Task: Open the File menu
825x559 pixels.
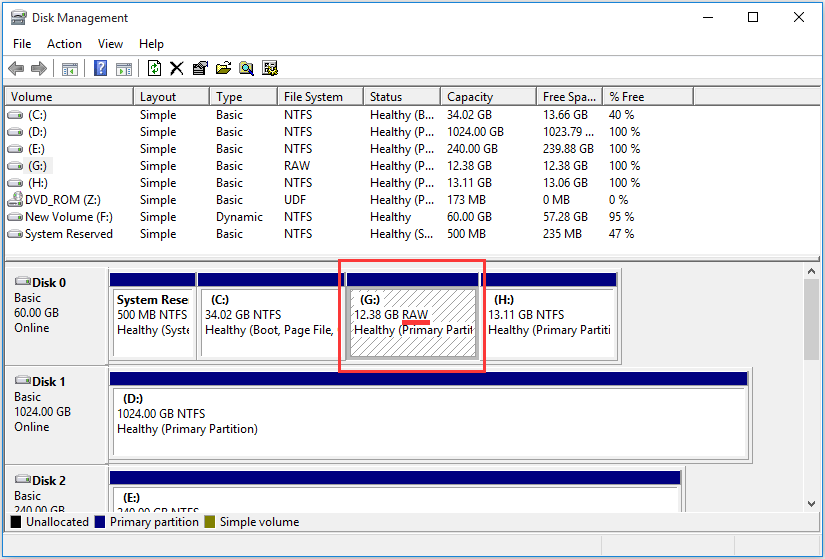Action: [x=22, y=44]
